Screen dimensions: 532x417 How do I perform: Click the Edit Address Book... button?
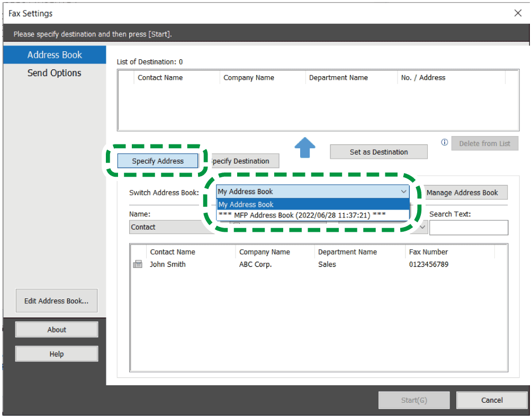[57, 301]
